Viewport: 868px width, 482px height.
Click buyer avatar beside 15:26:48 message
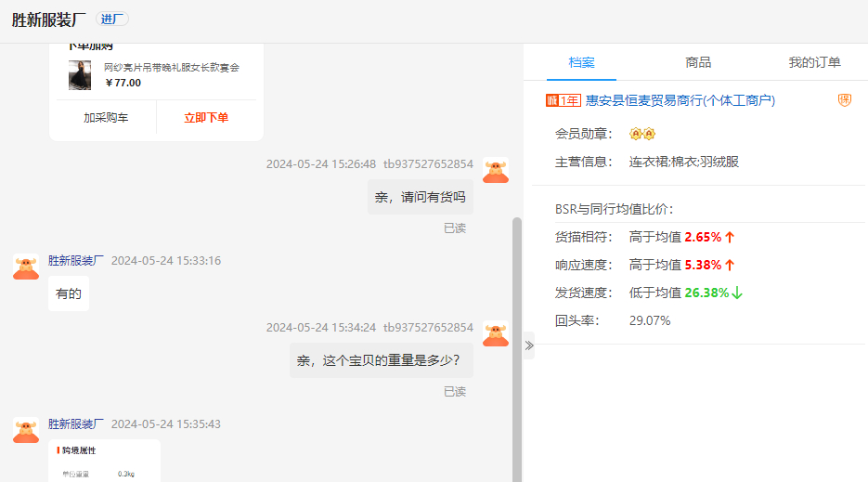point(496,170)
